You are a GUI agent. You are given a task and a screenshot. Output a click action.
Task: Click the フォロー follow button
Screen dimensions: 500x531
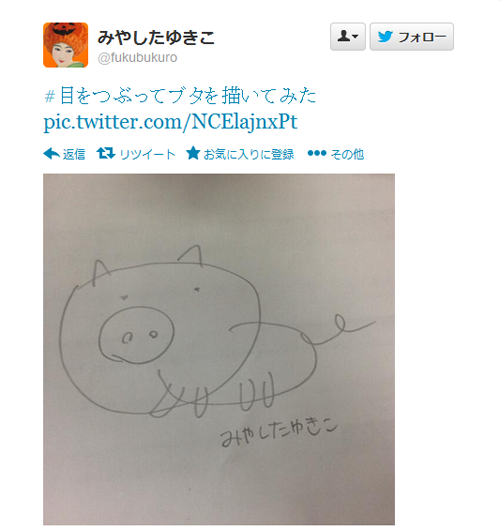click(x=411, y=37)
